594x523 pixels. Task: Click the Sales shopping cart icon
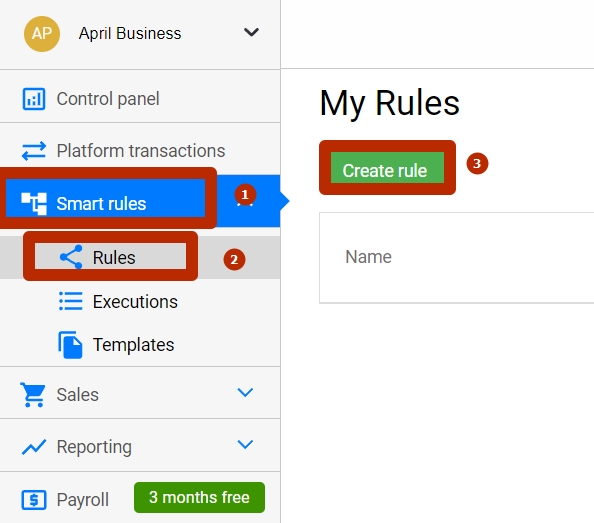[33, 395]
